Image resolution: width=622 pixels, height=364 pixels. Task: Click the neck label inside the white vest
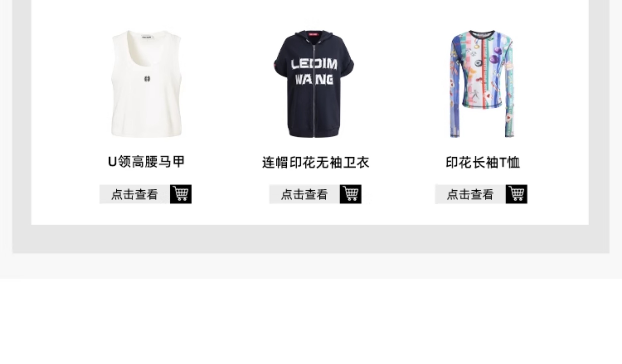147,37
